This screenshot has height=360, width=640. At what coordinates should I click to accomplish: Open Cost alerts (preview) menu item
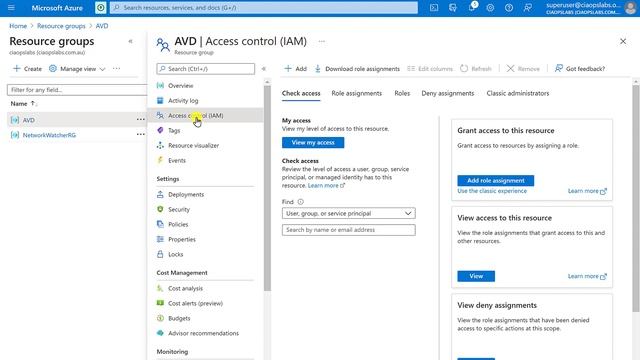coord(196,303)
